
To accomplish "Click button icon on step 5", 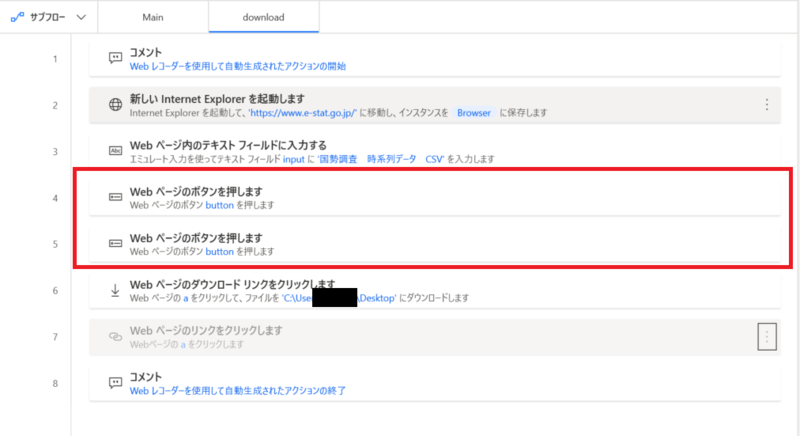I will tap(115, 243).
